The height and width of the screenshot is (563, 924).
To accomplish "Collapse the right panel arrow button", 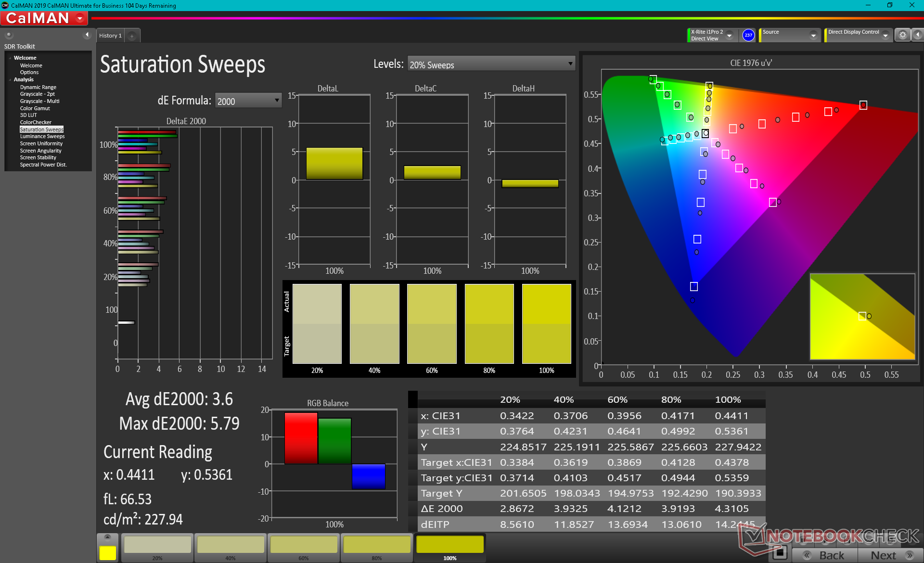I will click(x=918, y=35).
